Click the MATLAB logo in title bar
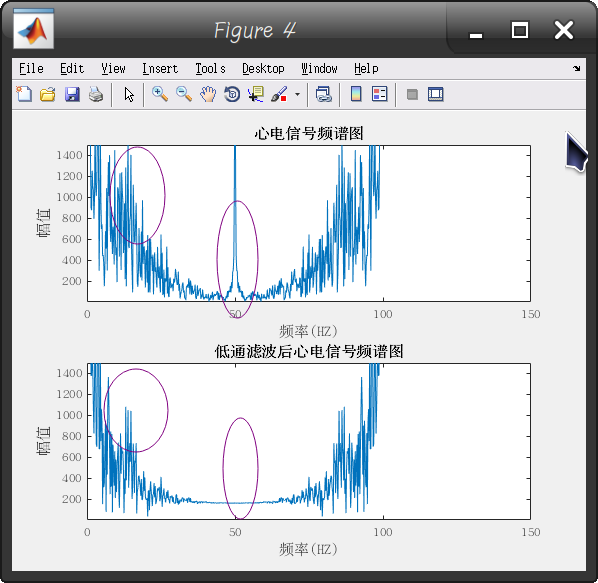 34,29
